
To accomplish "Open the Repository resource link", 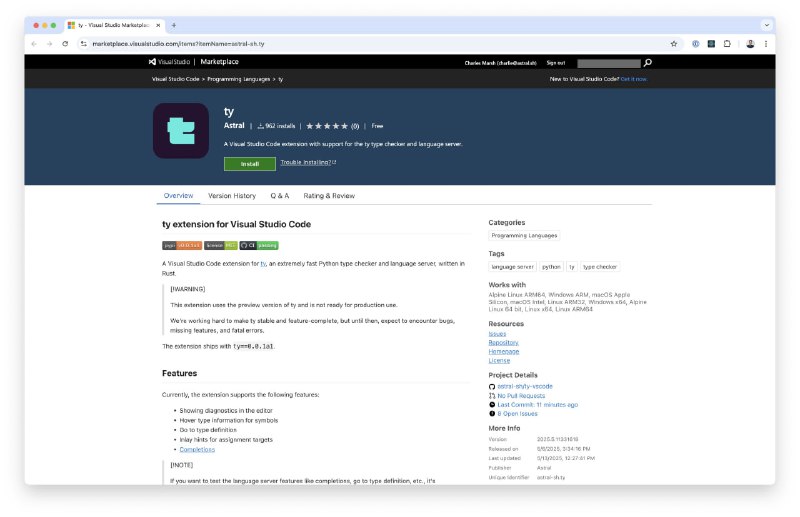I will point(503,343).
